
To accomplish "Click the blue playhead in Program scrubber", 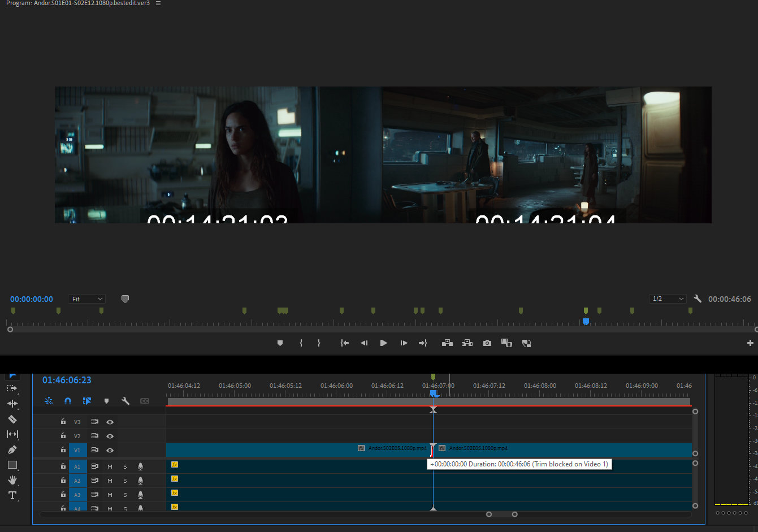I will (586, 321).
